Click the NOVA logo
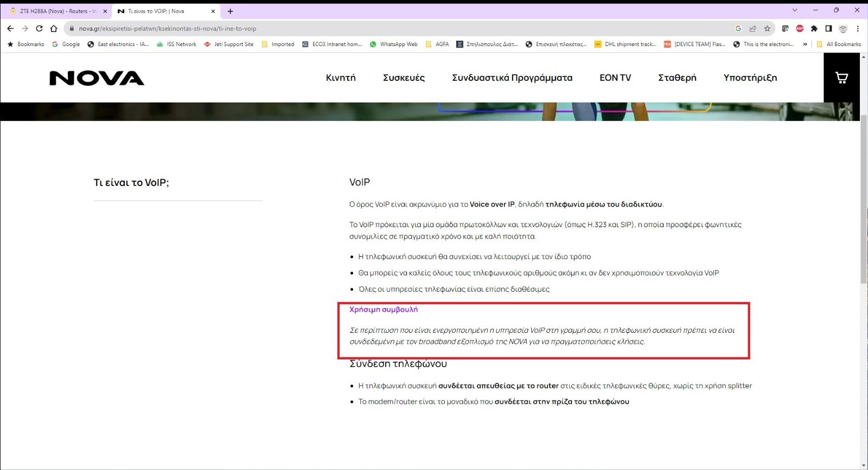The width and height of the screenshot is (868, 470). tap(97, 78)
